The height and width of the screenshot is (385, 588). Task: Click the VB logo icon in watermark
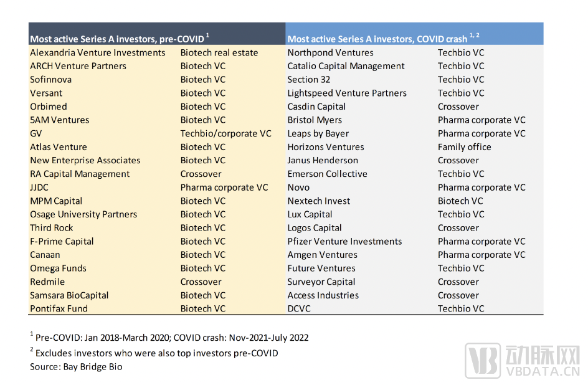click(x=483, y=361)
